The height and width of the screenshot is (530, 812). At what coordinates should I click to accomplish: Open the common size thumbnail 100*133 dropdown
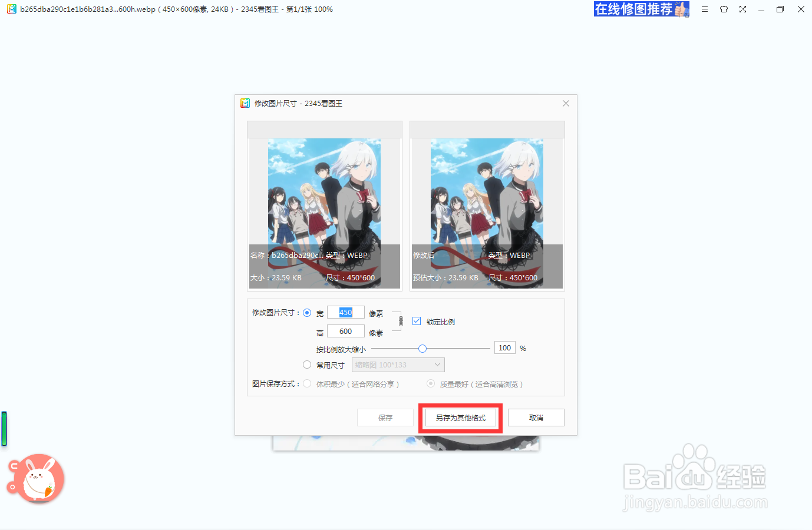[398, 365]
